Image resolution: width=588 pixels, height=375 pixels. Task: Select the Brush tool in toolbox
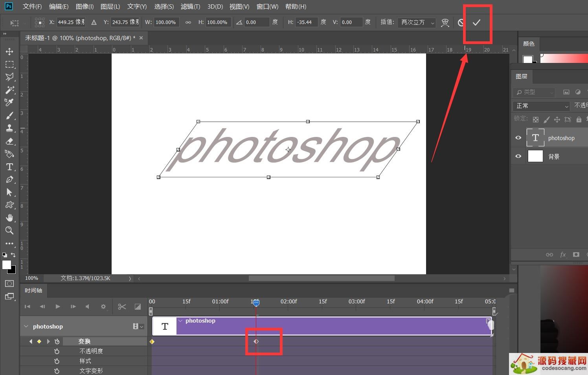coord(9,115)
